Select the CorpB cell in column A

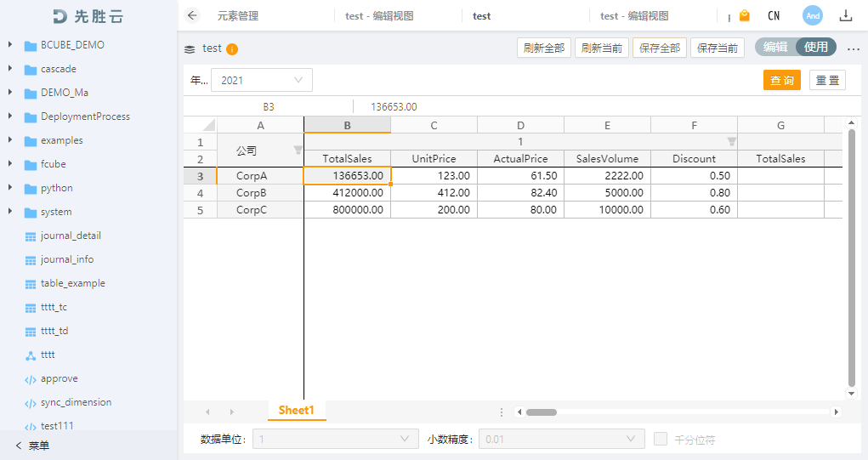coord(252,193)
